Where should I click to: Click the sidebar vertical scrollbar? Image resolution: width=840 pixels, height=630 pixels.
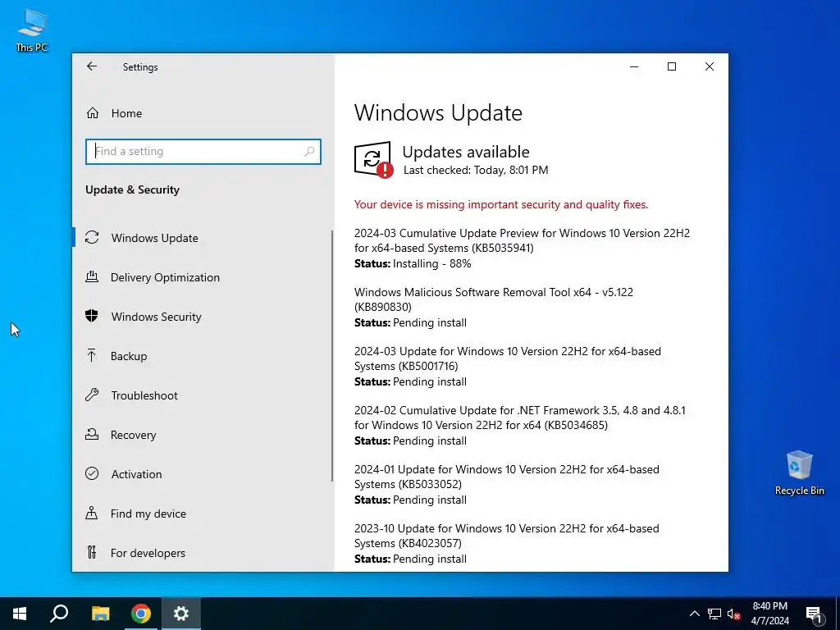pyautogui.click(x=332, y=356)
